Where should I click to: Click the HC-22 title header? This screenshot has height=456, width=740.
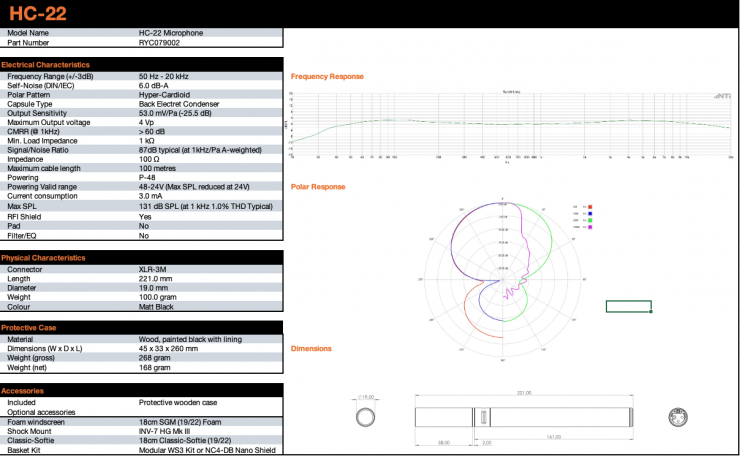30,13
